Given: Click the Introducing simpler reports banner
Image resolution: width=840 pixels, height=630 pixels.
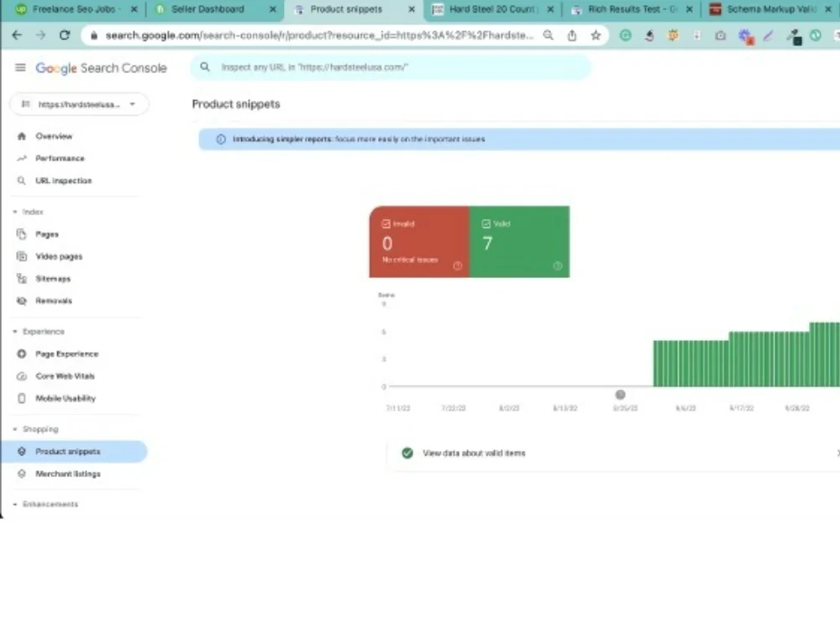Looking at the screenshot, I should [x=519, y=139].
